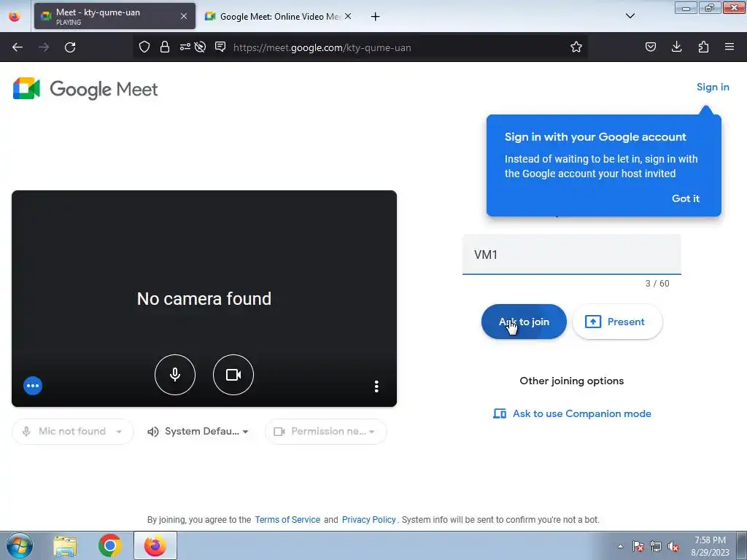Open the list all tabs chevron
Image resolution: width=747 pixels, height=560 pixels.
630,16
